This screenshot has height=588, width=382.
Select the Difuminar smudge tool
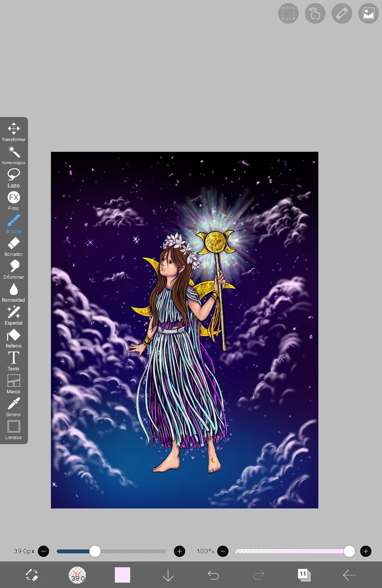click(13, 269)
